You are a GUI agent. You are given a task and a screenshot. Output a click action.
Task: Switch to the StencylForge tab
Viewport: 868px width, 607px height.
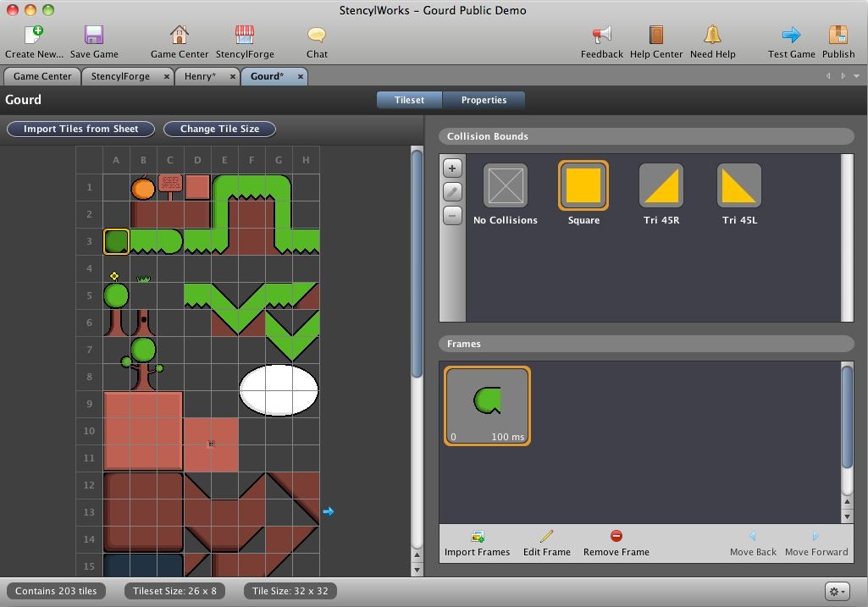[x=120, y=76]
